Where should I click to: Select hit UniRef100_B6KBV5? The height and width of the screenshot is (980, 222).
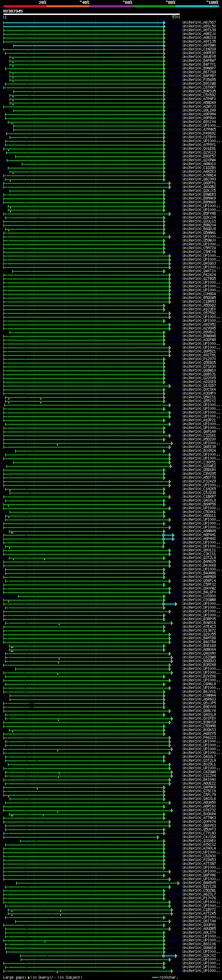[199, 883]
